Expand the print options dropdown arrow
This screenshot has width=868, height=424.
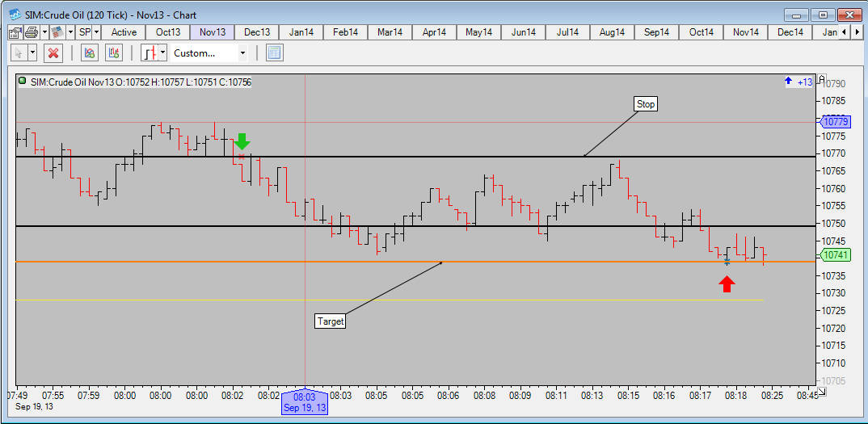[44, 32]
